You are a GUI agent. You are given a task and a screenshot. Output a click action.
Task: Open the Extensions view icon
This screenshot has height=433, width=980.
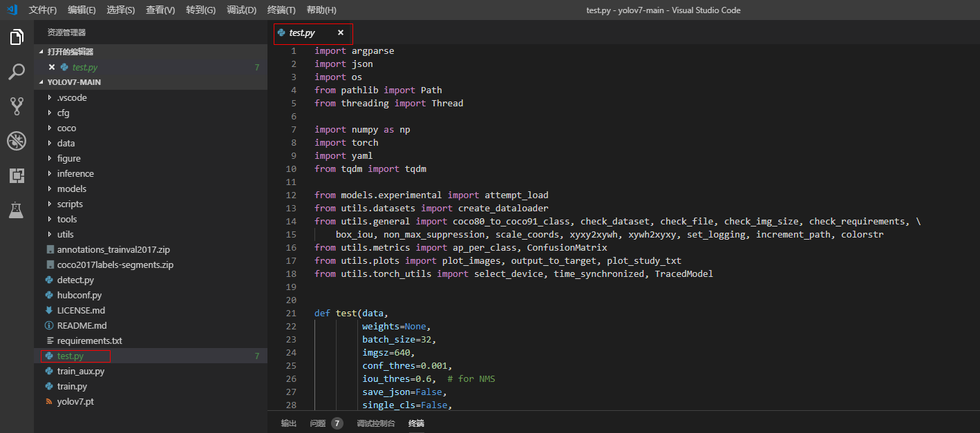pyautogui.click(x=17, y=175)
